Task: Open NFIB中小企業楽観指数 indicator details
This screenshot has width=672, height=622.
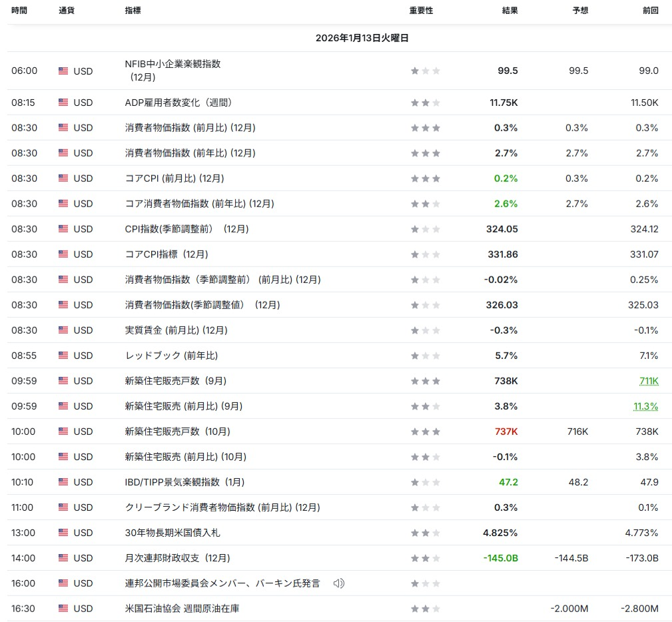Action: 172,65
